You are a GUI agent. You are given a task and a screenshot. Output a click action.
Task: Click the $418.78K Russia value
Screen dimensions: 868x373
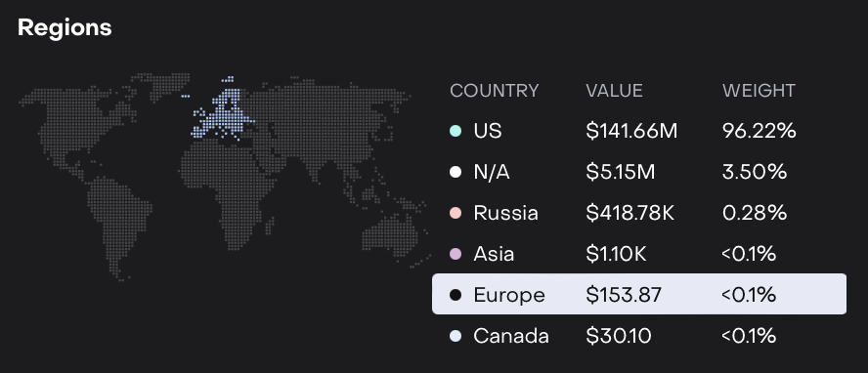pos(629,213)
